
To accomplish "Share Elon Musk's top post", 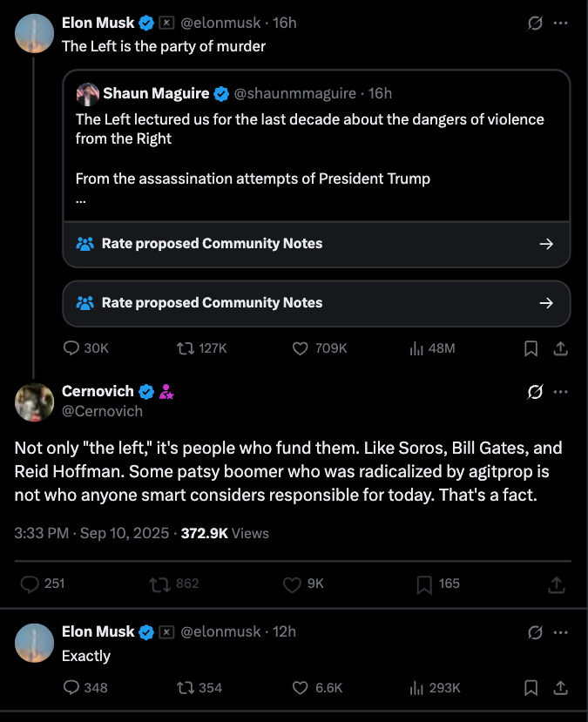I will pos(561,348).
